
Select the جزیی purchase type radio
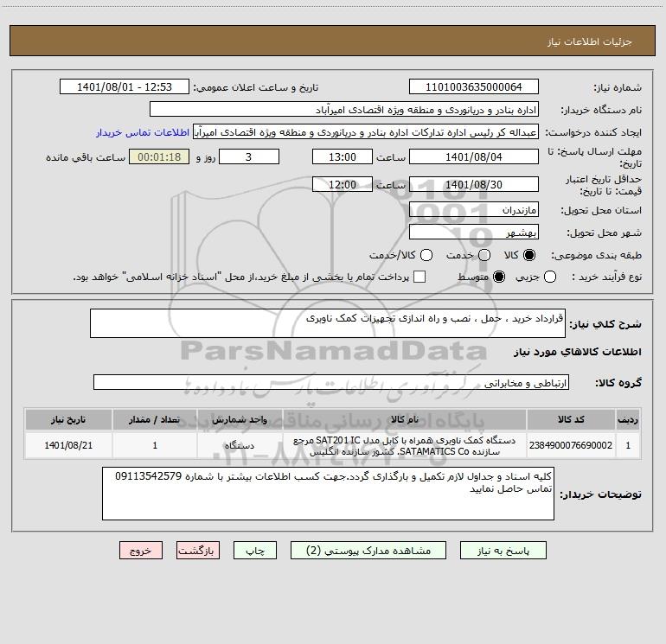550,277
